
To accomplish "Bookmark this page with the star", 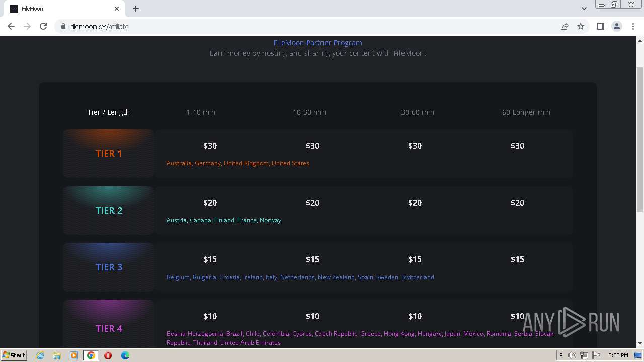I will pos(581,26).
